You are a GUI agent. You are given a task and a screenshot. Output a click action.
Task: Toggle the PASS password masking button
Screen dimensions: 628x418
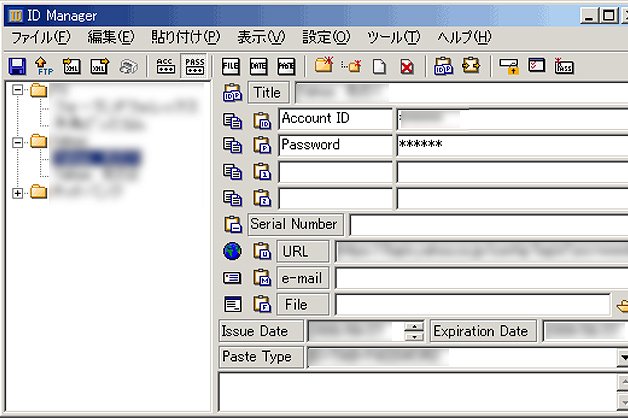point(194,66)
